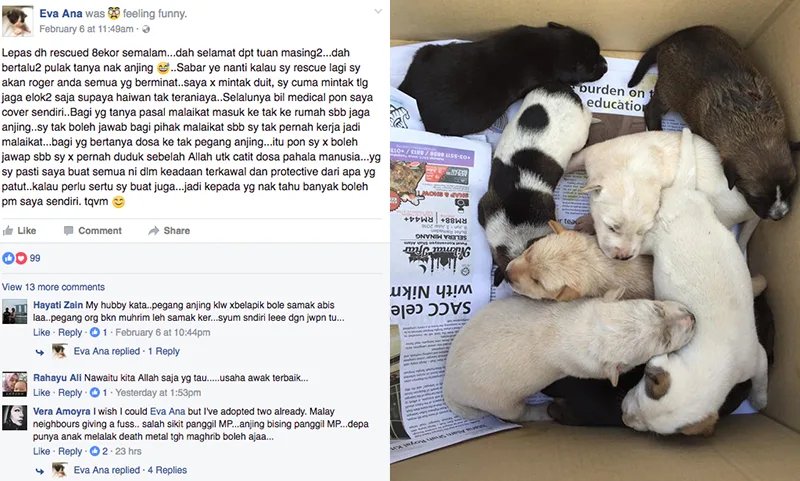
Task: Open the puppies in box photo
Action: 595,240
